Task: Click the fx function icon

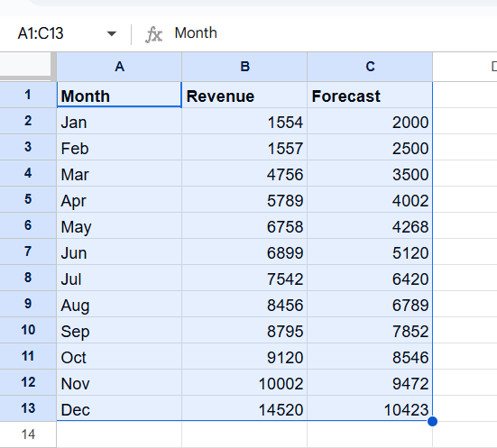Action: coord(153,34)
